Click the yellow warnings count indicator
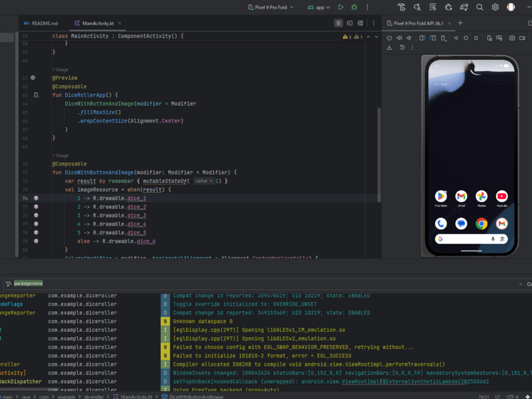 (x=347, y=37)
